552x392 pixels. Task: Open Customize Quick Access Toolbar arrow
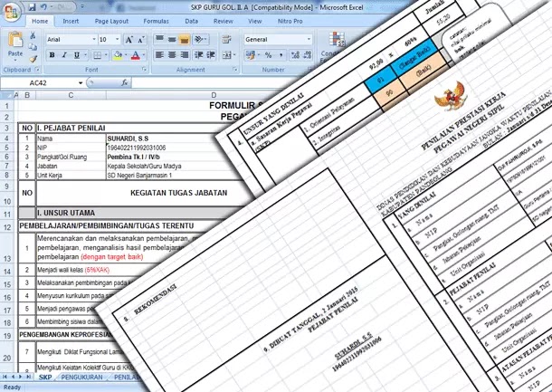[x=82, y=6]
